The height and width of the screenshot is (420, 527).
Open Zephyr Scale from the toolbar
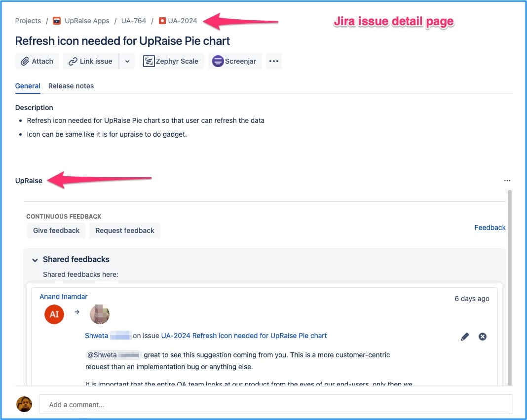pos(171,61)
